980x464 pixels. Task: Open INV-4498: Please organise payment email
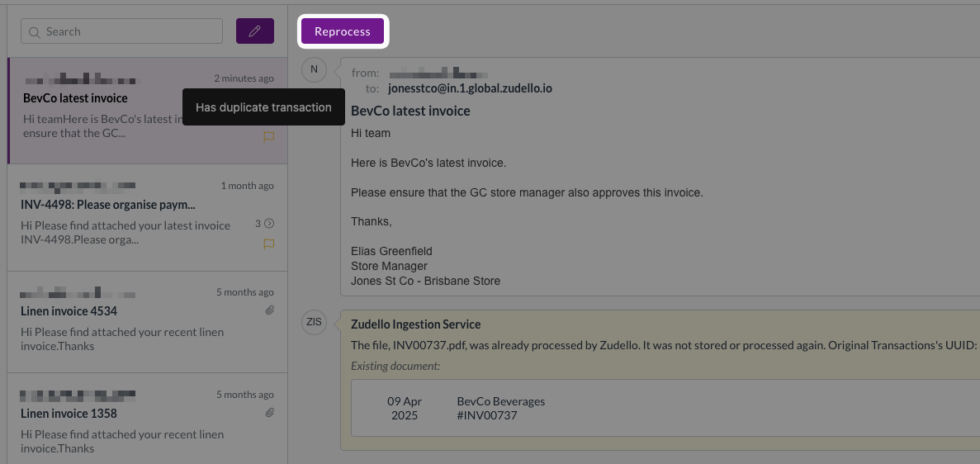pos(148,218)
